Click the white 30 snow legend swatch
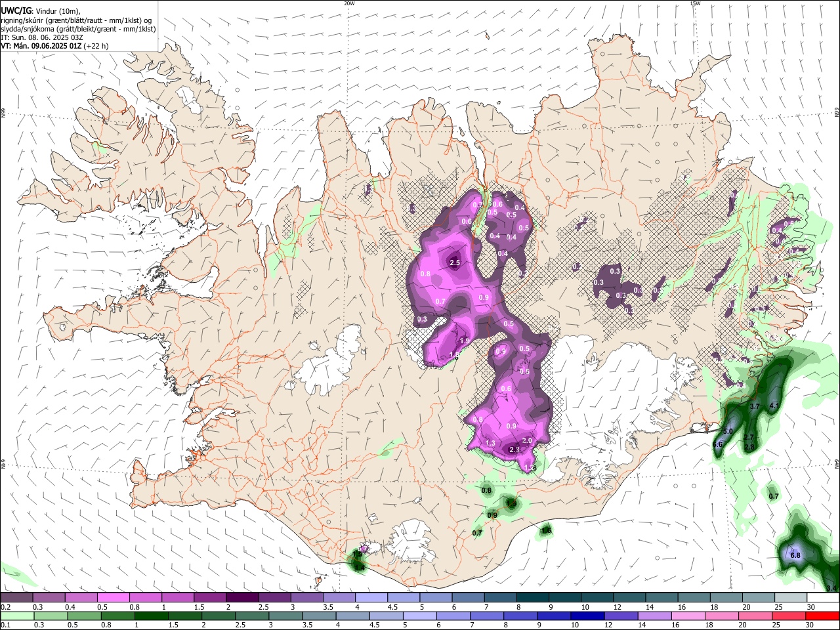Screen dimensions: 840x630 (822, 597)
